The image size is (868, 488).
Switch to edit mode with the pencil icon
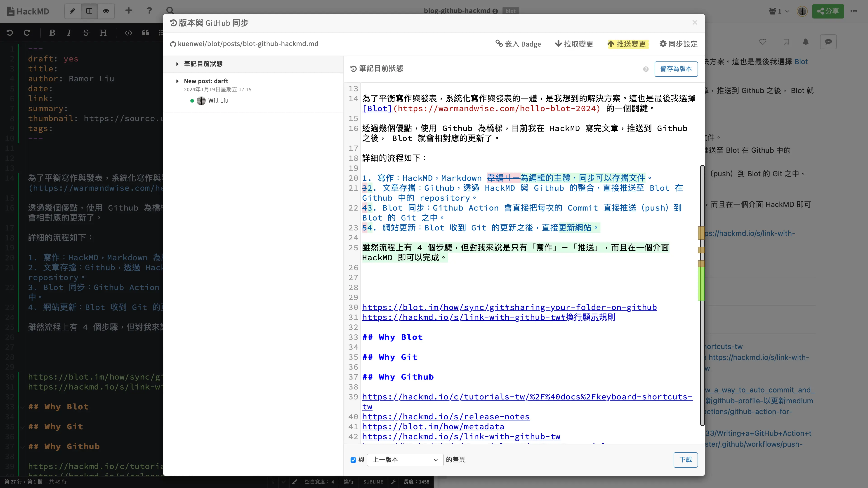72,11
